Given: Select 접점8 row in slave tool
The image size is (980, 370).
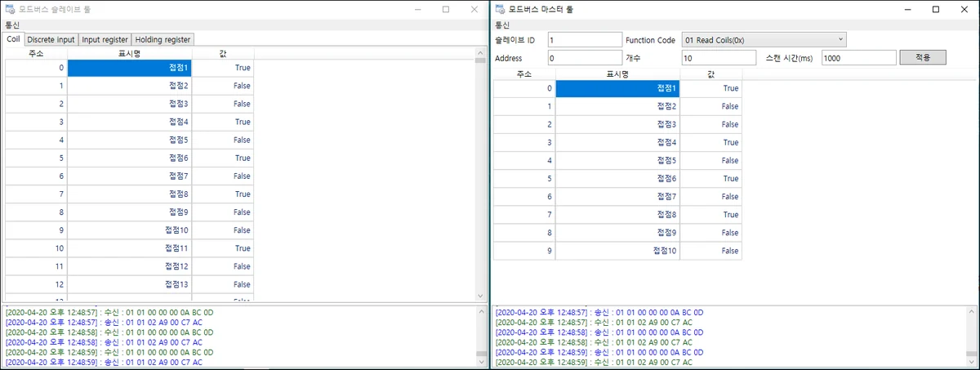Looking at the screenshot, I should click(x=130, y=194).
